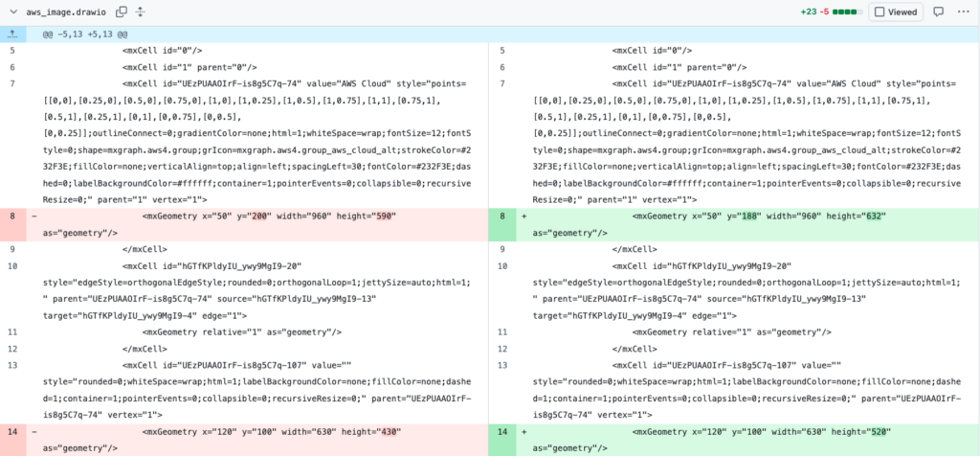
Task: Select deleted line number 14 on left
Action: coord(11,432)
